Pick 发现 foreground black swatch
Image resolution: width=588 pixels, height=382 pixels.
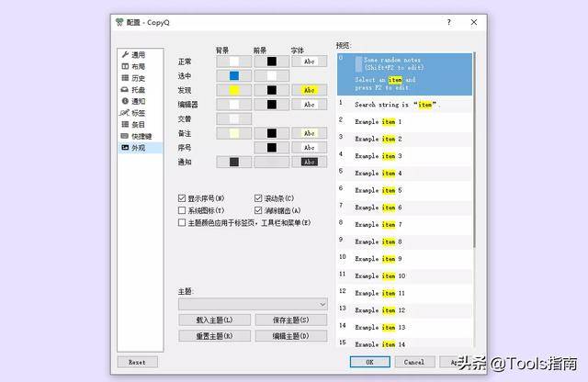pos(272,90)
